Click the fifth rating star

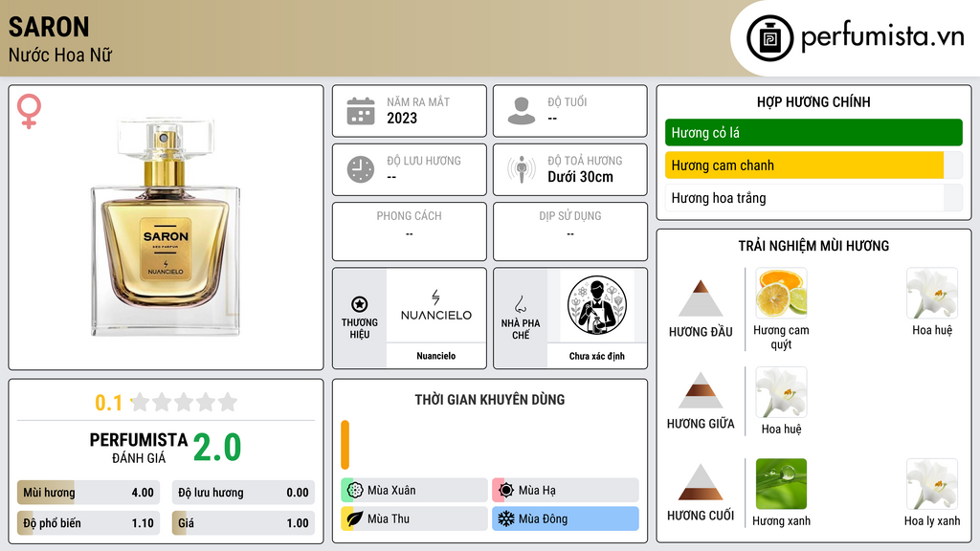click(x=228, y=402)
